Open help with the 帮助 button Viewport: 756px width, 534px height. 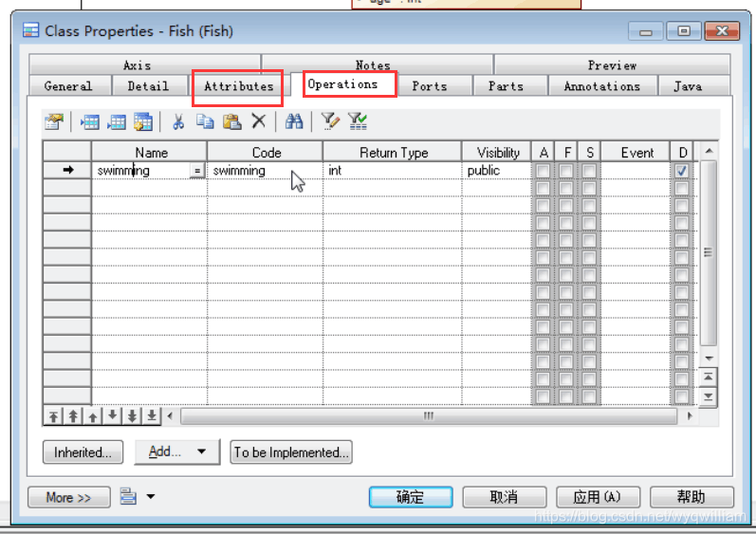[691, 497]
